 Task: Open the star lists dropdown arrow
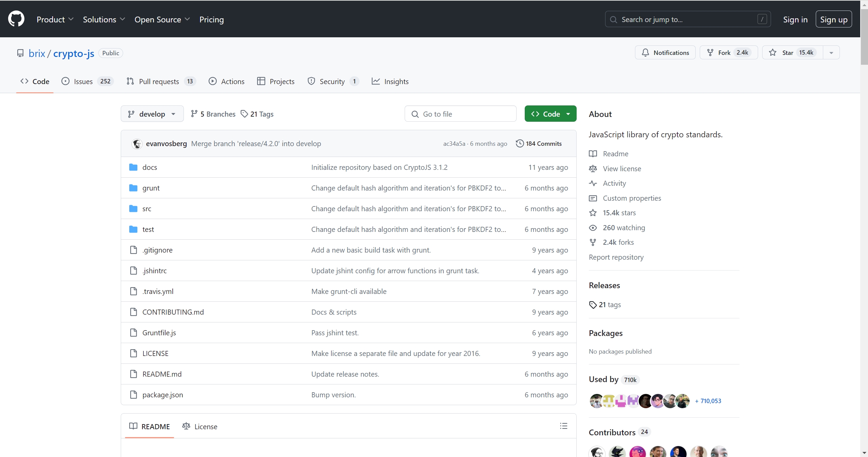pyautogui.click(x=831, y=53)
